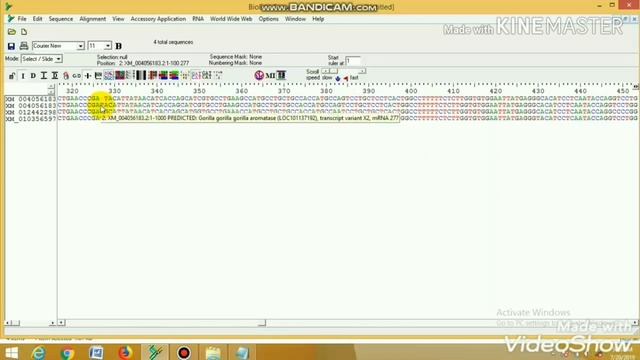This screenshot has height=360, width=640.
Task: Open the Edit menu
Action: pyautogui.click(x=38, y=19)
